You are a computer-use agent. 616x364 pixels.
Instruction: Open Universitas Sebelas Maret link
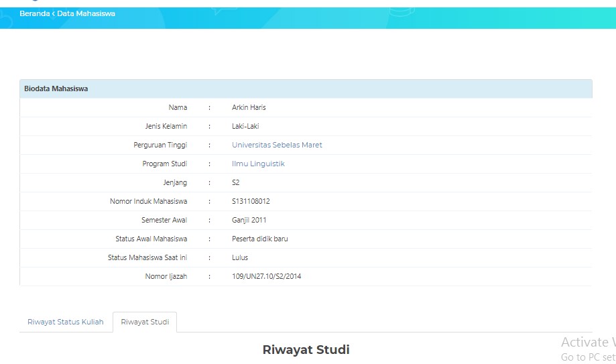(x=277, y=145)
